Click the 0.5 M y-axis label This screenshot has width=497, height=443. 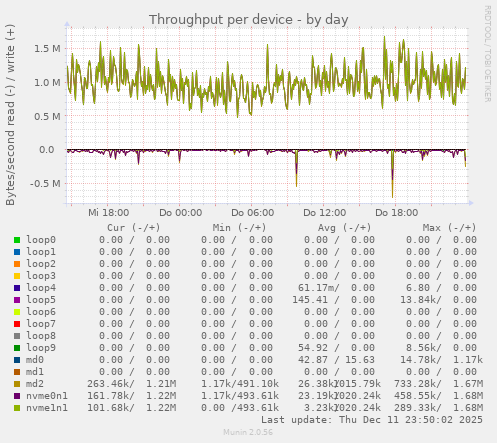(x=47, y=116)
